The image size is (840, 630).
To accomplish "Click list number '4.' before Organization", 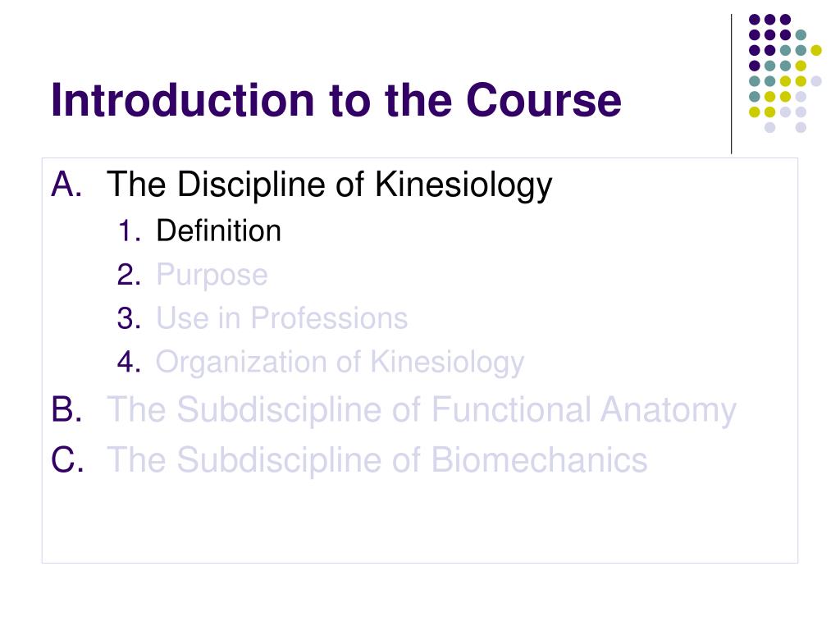I will tap(129, 362).
